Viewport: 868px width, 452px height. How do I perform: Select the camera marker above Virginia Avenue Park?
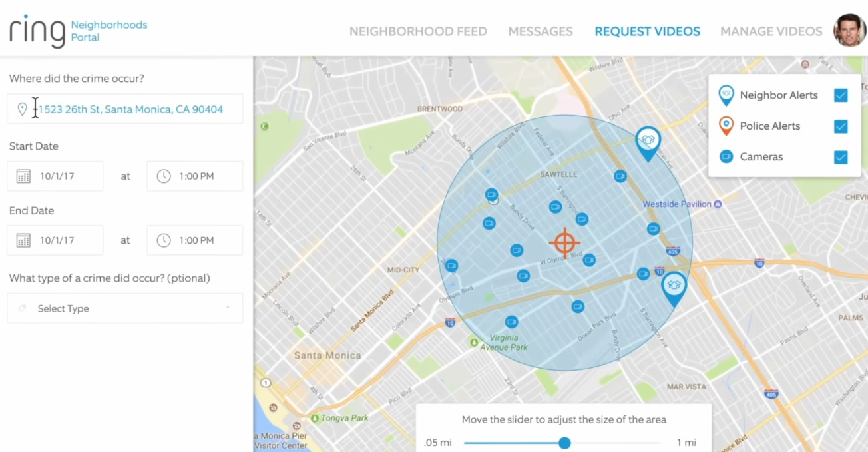(511, 322)
